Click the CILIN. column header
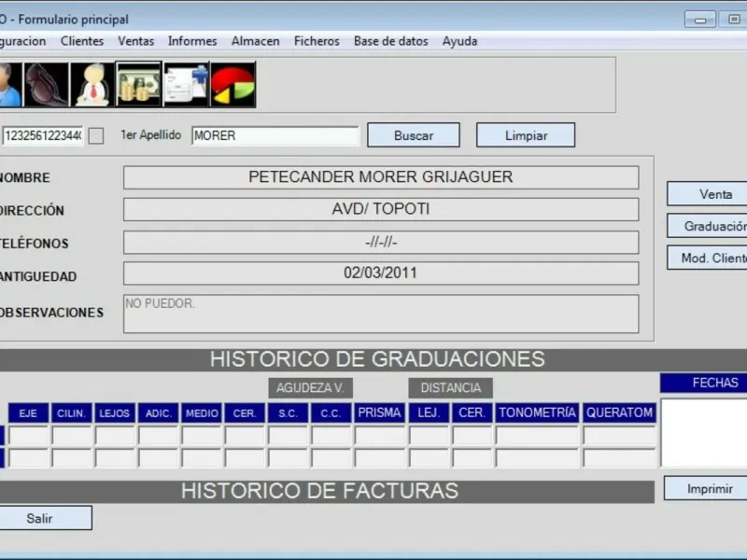This screenshot has height=560, width=747. coord(72,413)
